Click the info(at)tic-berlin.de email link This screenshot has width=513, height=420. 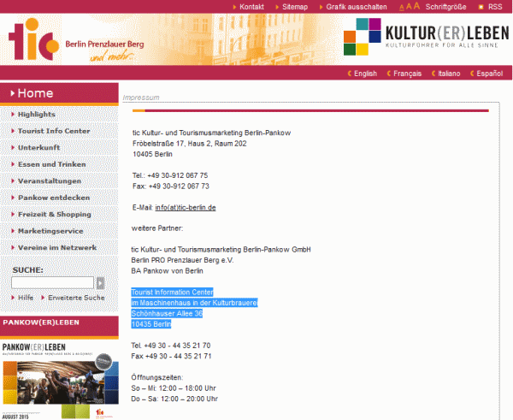point(186,208)
